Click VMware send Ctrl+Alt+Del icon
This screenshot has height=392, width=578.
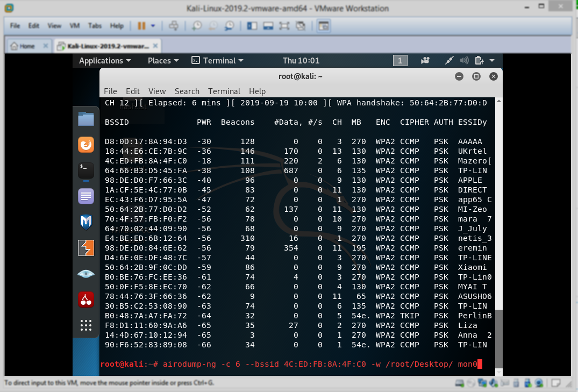point(174,26)
